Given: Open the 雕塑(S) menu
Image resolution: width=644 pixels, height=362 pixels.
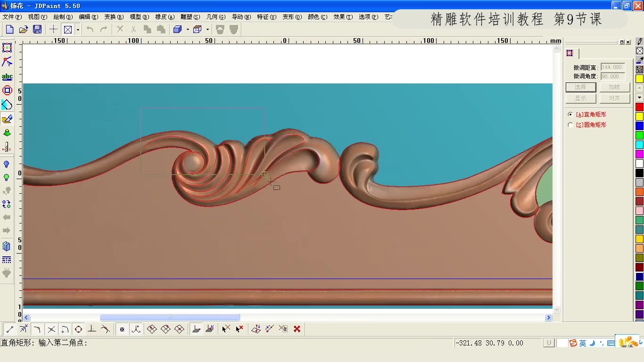Looking at the screenshot, I should (190, 17).
